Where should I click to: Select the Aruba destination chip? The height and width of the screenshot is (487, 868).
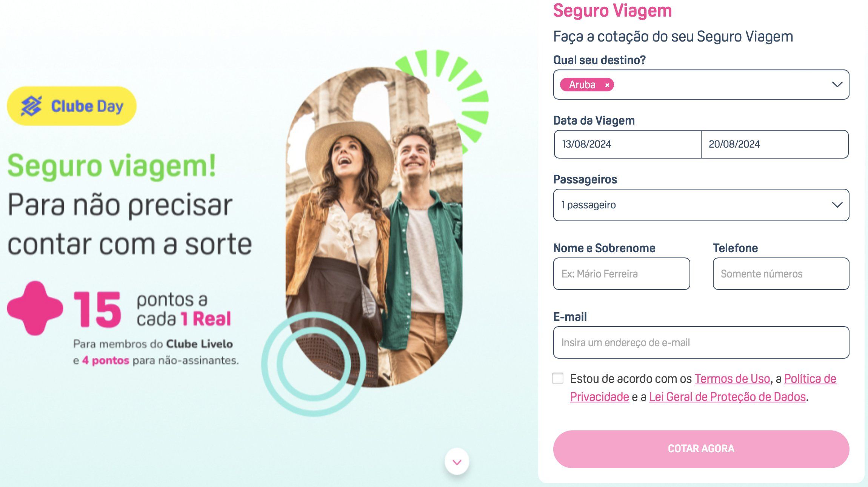point(582,85)
